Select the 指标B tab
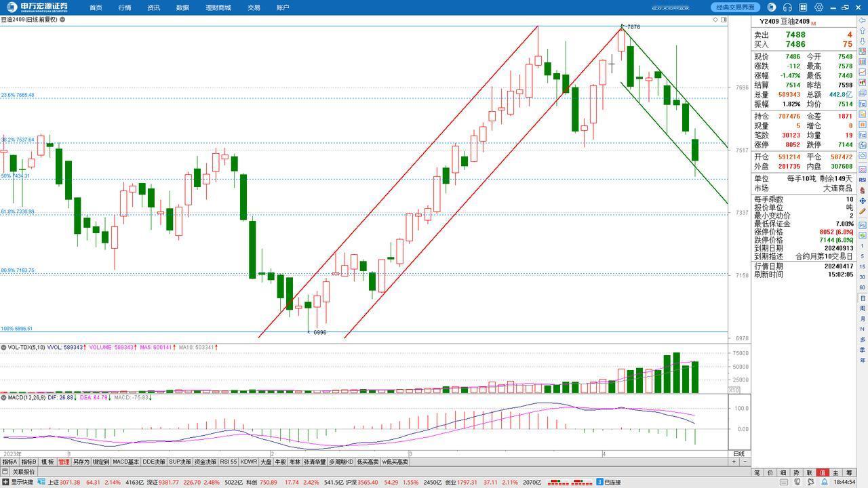This screenshot has width=868, height=488. click(x=28, y=462)
